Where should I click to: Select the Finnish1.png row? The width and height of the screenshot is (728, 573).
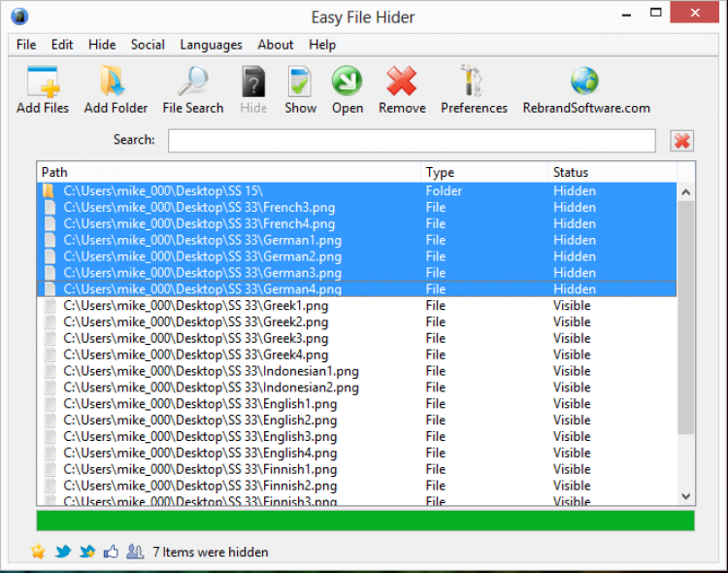click(356, 469)
